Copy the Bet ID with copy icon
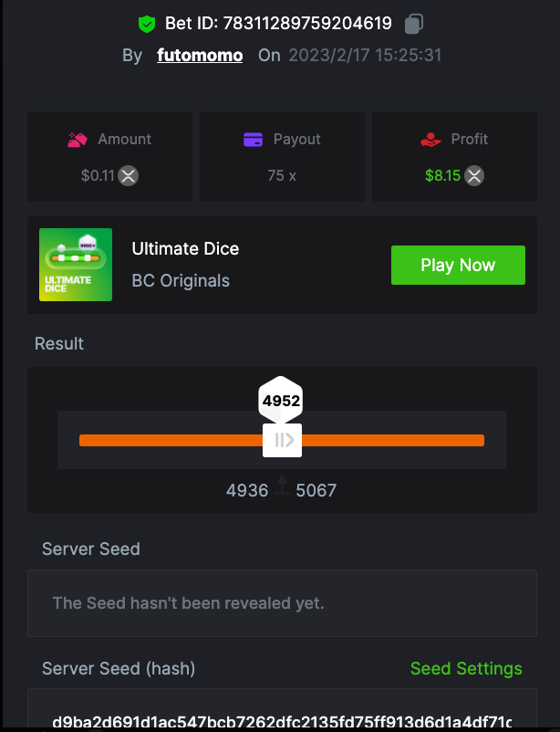Image resolution: width=560 pixels, height=732 pixels. tap(414, 24)
